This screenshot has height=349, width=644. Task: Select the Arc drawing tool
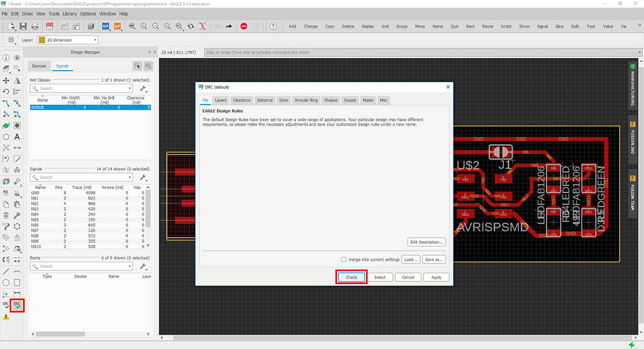coord(17,272)
